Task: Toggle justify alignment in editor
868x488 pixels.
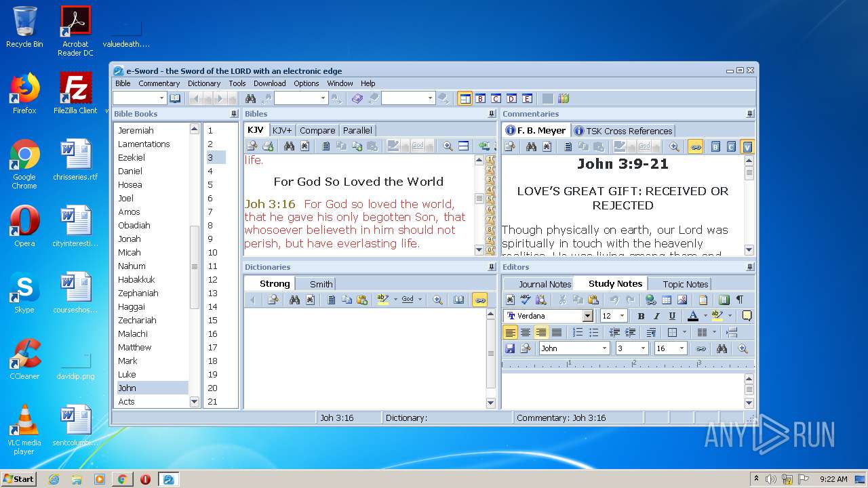Action: pos(557,332)
